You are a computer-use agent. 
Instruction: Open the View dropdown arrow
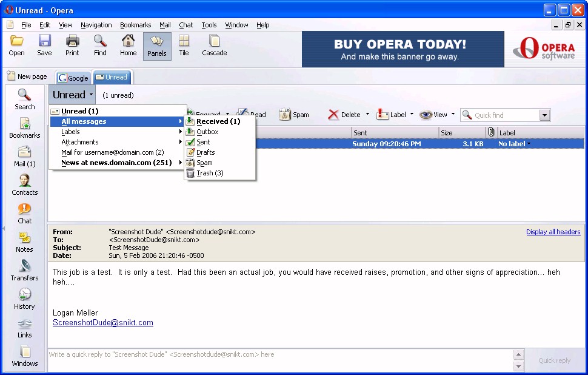pyautogui.click(x=453, y=114)
